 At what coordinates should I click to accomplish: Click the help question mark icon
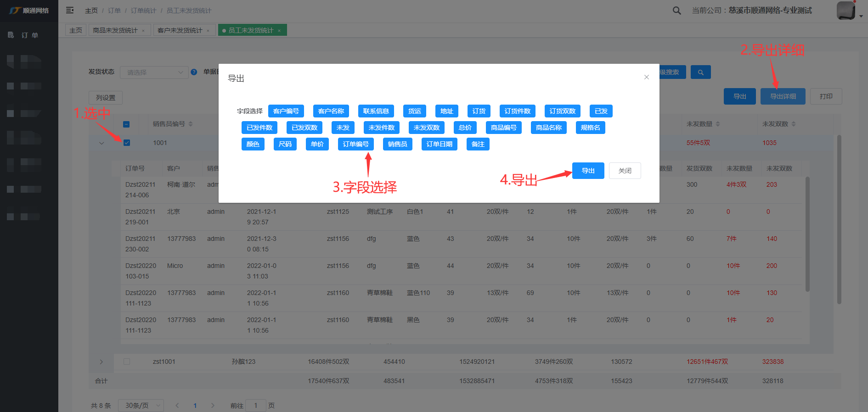pyautogui.click(x=194, y=72)
